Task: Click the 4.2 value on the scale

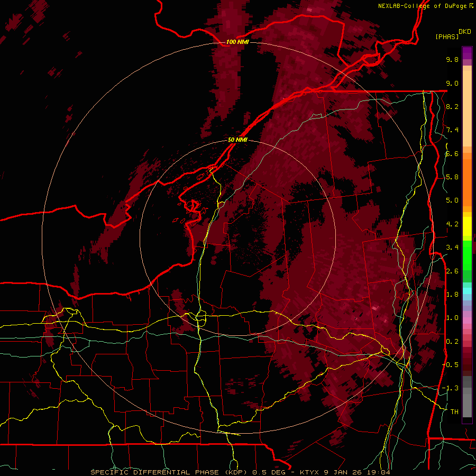Action: pyautogui.click(x=452, y=224)
